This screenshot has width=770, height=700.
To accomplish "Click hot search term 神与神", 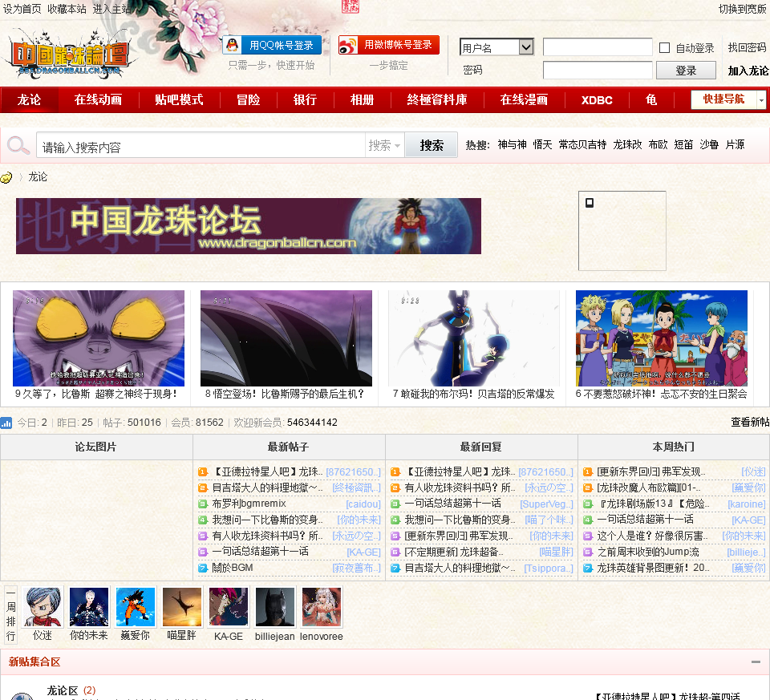I will [512, 145].
